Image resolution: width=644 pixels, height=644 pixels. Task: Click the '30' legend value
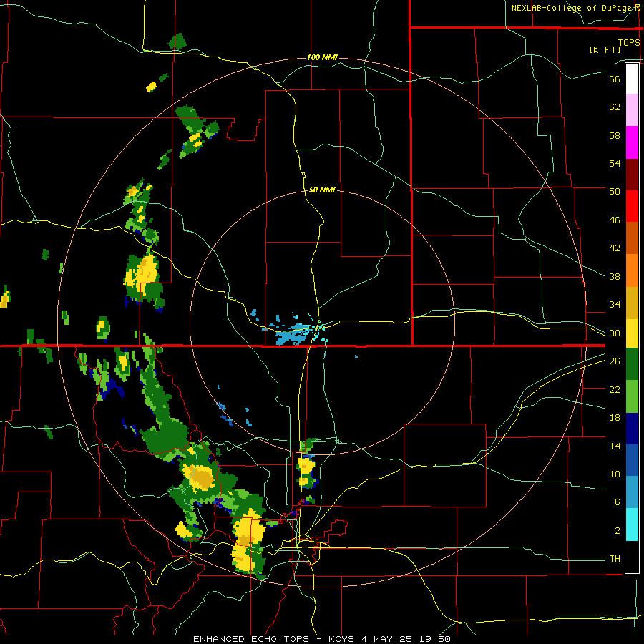(615, 333)
